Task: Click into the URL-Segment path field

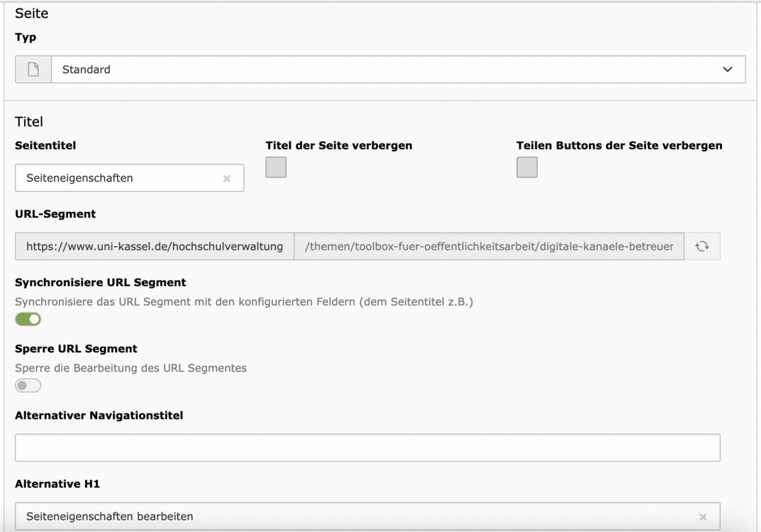Action: pyautogui.click(x=488, y=247)
